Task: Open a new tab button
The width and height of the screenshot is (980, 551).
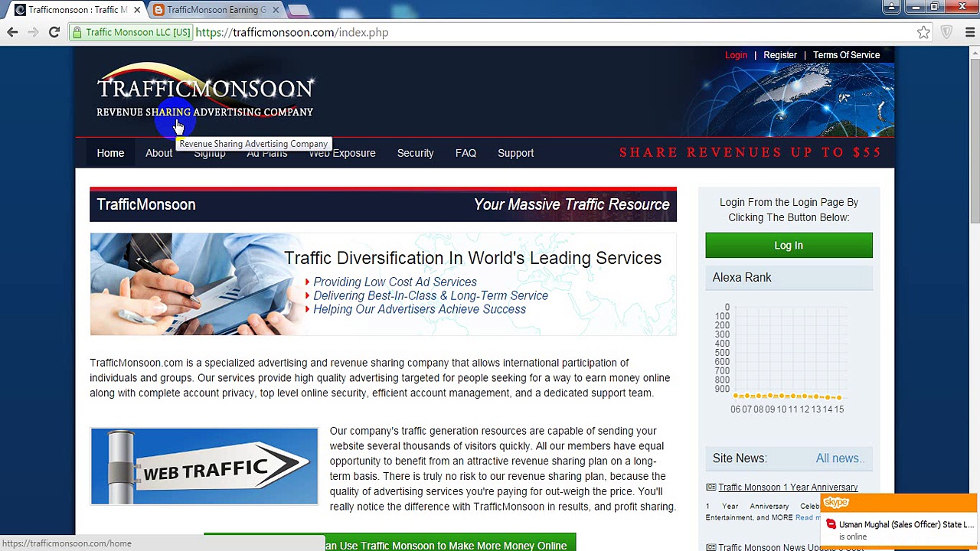Action: pos(299,10)
